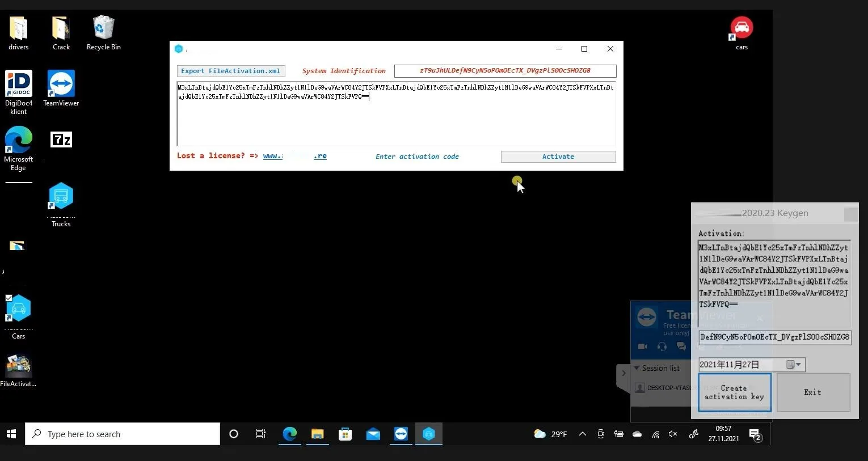
Task: Select the FileActivat... desktop file
Action: (x=18, y=371)
